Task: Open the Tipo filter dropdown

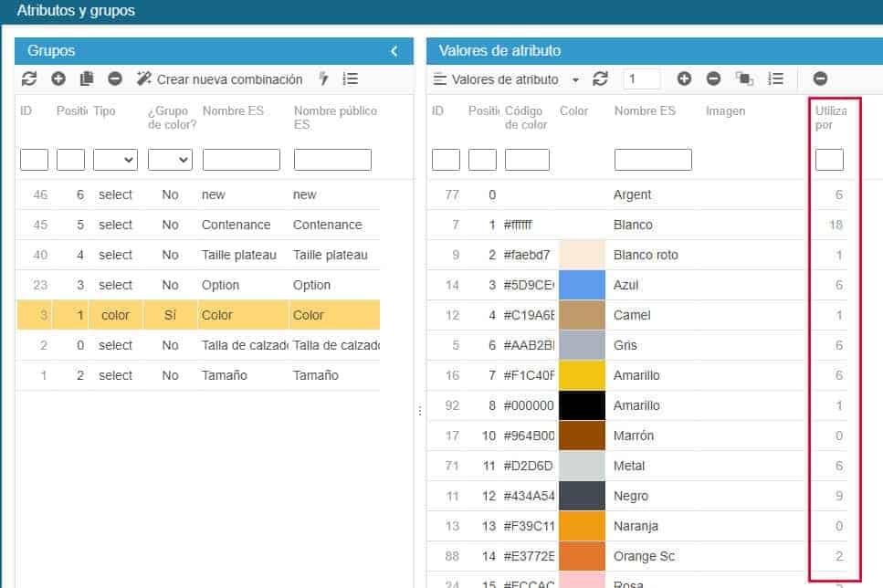Action: coord(115,160)
